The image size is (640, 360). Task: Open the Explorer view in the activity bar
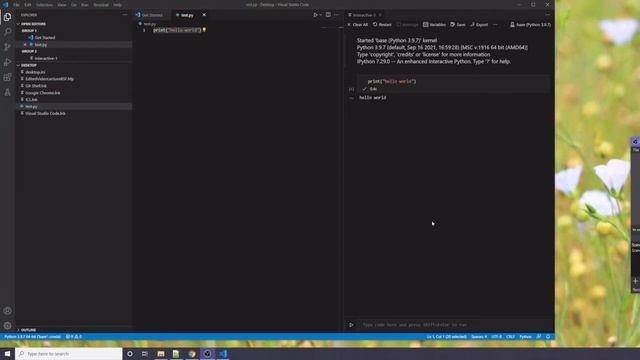(x=7, y=17)
